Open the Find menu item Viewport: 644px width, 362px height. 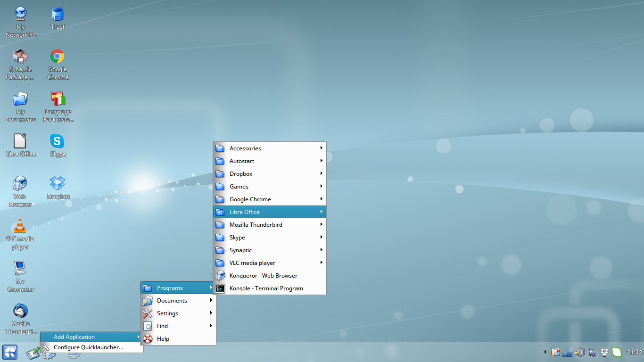(178, 326)
